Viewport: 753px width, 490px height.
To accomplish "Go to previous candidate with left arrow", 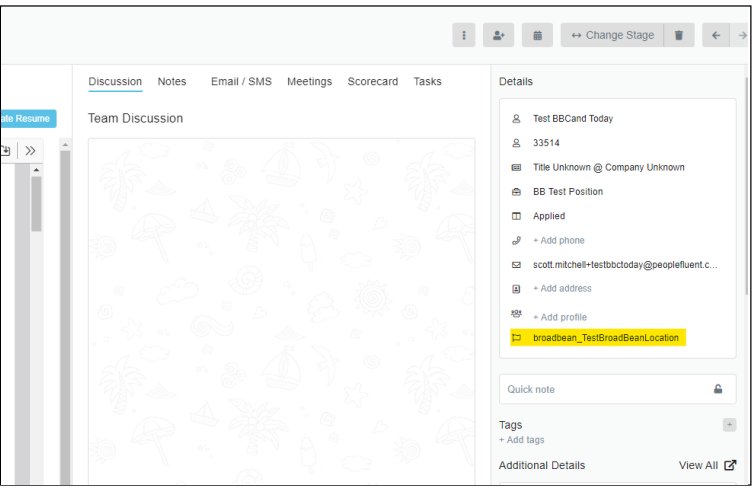I will (716, 35).
